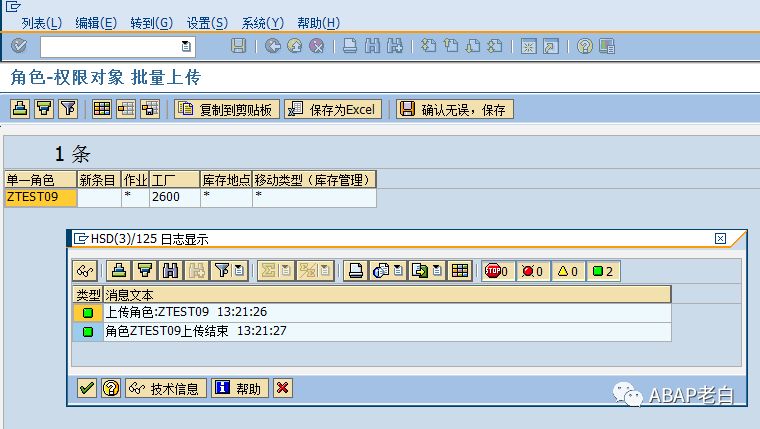The width and height of the screenshot is (760, 429).
Task: Click the Generate Shortcut icon
Action: click(551, 47)
